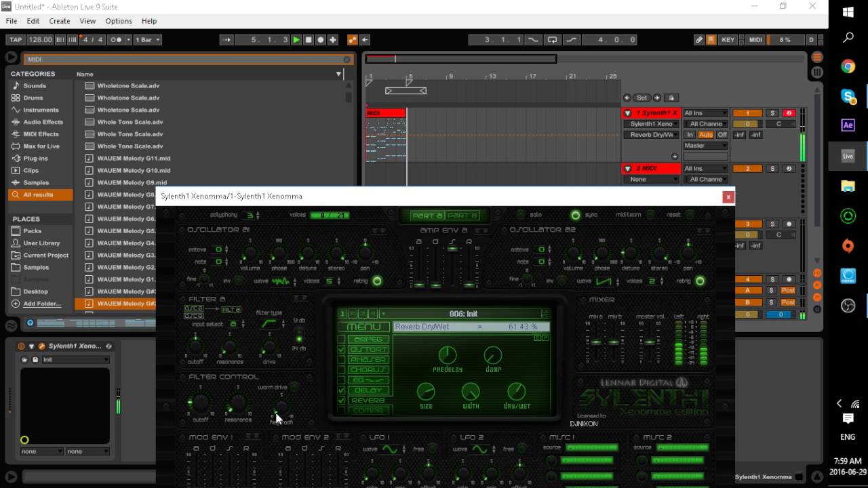Open the View menu
Screen dimensions: 868x488
coord(87,21)
